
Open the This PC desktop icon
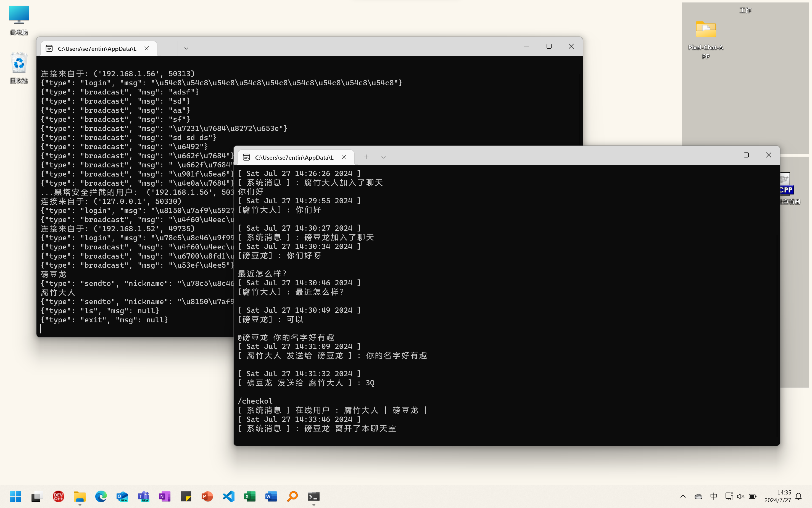pos(19,20)
